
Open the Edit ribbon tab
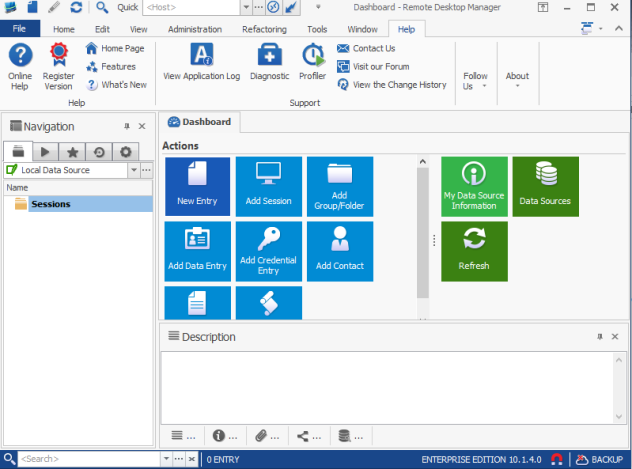pos(102,29)
